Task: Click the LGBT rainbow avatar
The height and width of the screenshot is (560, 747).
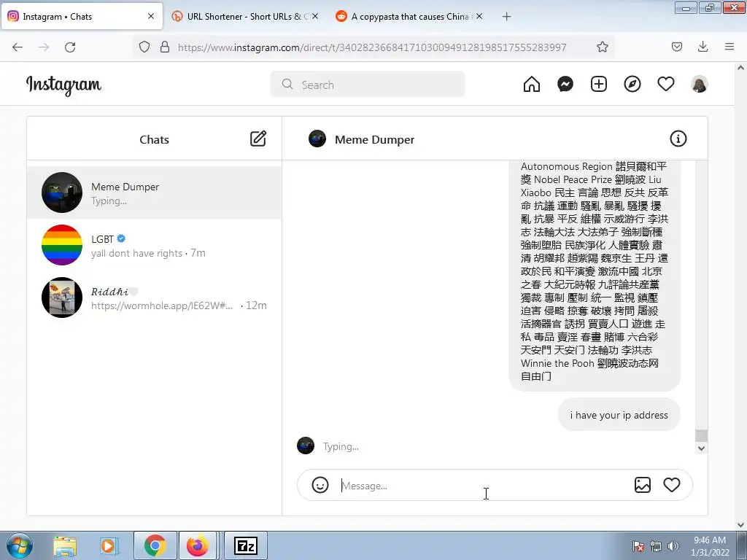Action: point(62,245)
